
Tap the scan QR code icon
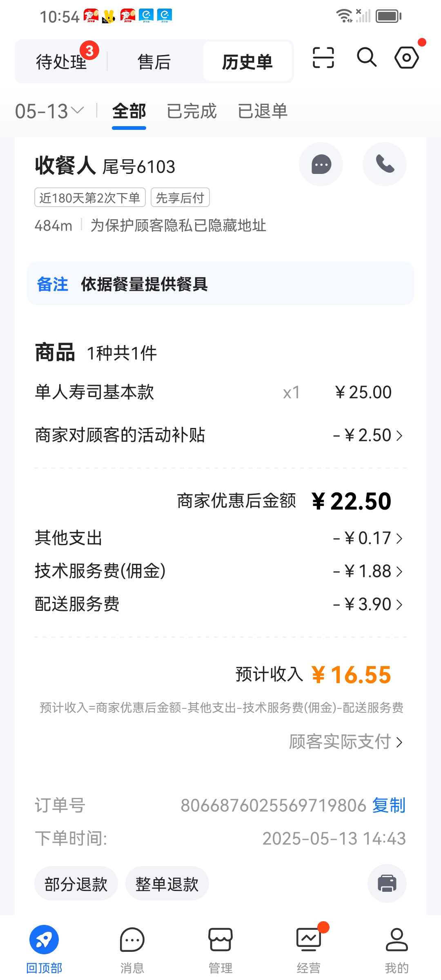[x=323, y=57]
